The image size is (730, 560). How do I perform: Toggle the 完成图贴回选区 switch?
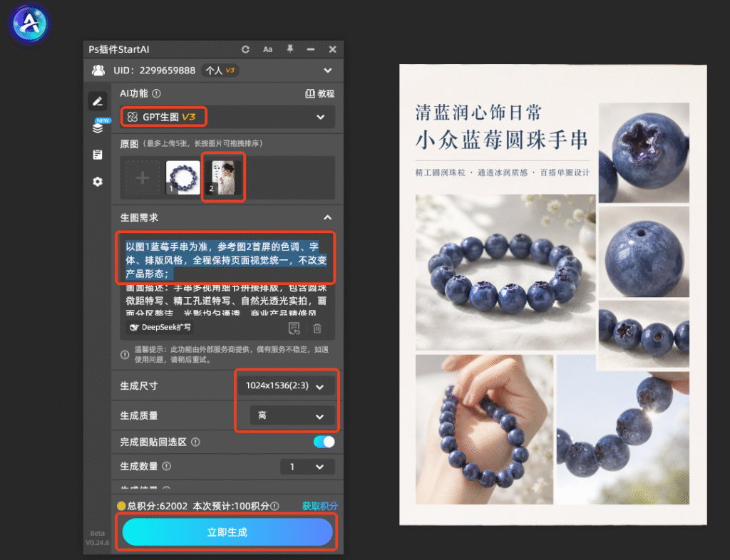(324, 442)
